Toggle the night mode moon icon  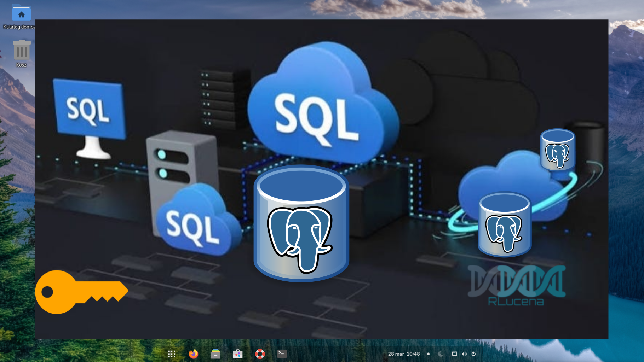tap(441, 354)
